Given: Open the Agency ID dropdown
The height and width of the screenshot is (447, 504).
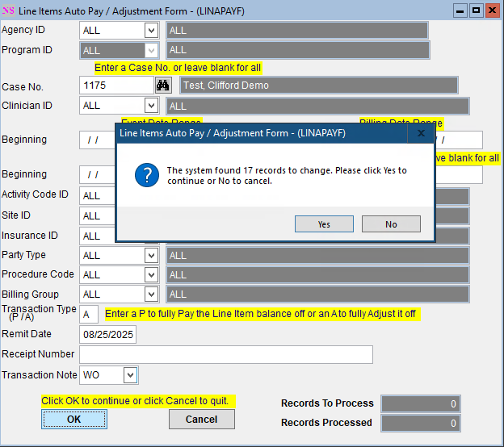Looking at the screenshot, I should coord(151,31).
